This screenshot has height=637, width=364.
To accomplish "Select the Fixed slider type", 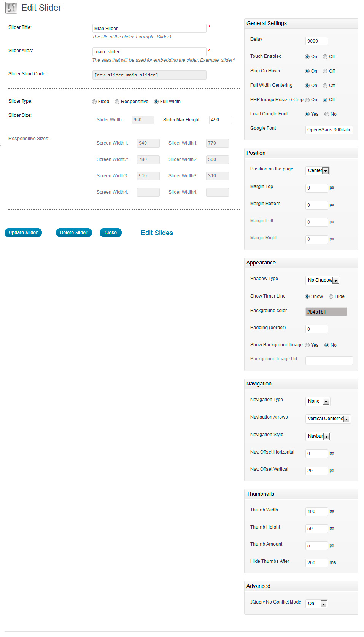I will tap(94, 102).
